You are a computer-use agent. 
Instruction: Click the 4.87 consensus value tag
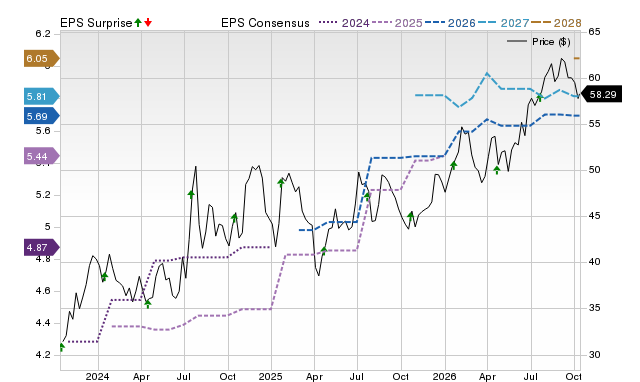(x=42, y=247)
